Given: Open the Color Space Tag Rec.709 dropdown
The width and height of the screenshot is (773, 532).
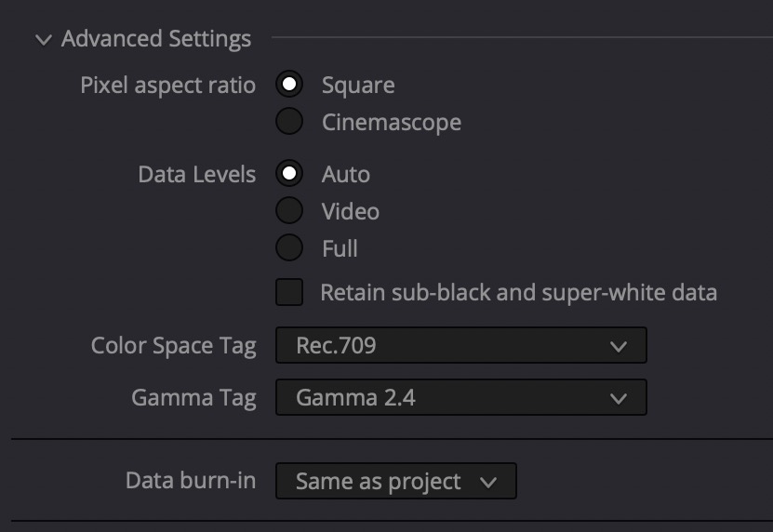Looking at the screenshot, I should pos(461,345).
